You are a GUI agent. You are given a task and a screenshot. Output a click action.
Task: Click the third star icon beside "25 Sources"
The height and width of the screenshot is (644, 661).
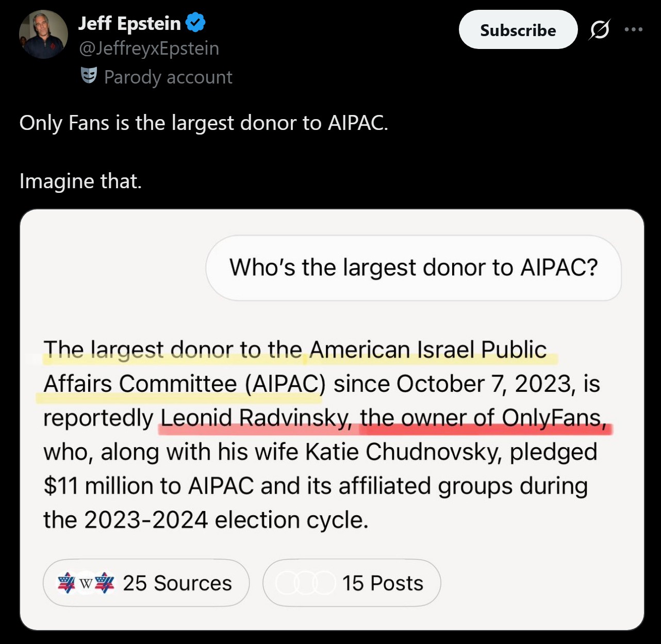pos(105,583)
